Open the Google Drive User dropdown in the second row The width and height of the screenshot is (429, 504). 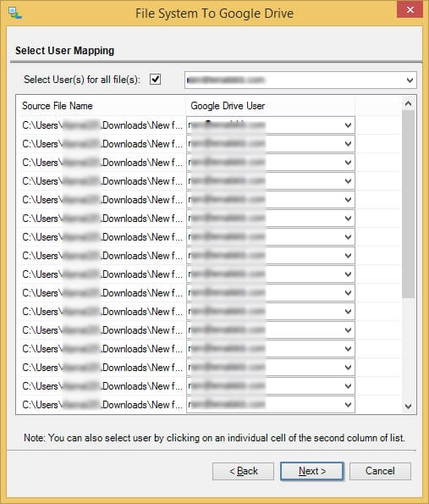[x=348, y=144]
